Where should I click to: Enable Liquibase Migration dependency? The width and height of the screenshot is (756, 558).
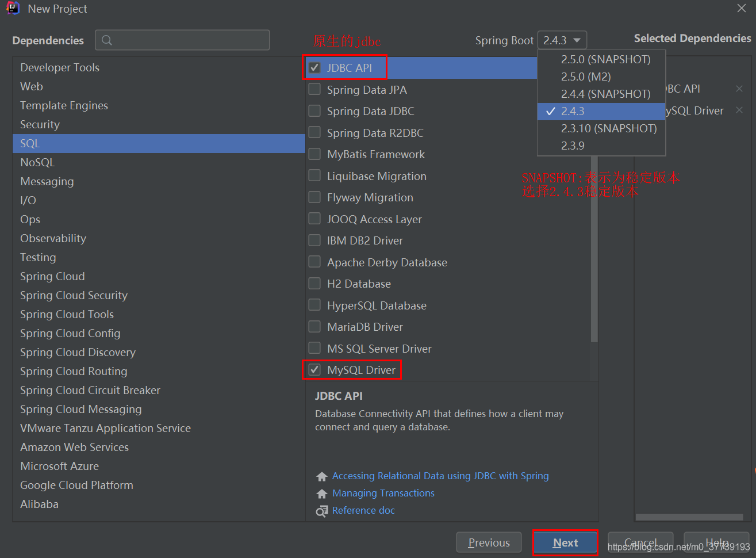click(x=314, y=175)
